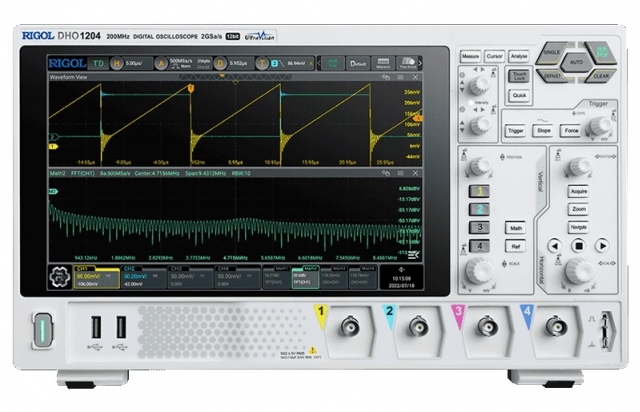Click the Force trigger button

[x=571, y=131]
